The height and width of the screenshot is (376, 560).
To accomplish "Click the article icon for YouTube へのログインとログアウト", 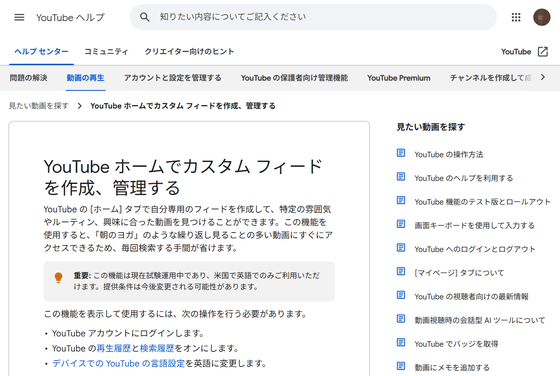I will click(x=401, y=248).
